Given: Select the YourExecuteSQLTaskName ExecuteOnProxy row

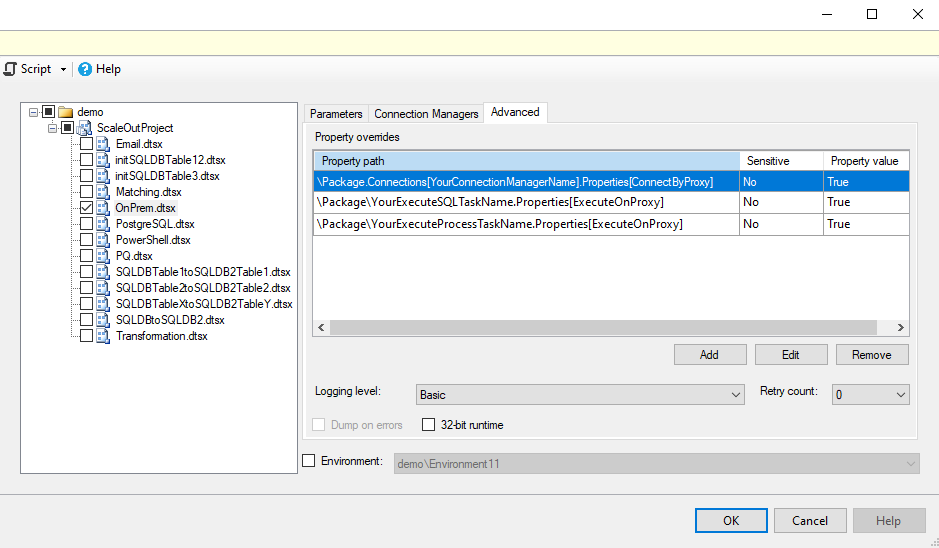Looking at the screenshot, I should [x=611, y=202].
